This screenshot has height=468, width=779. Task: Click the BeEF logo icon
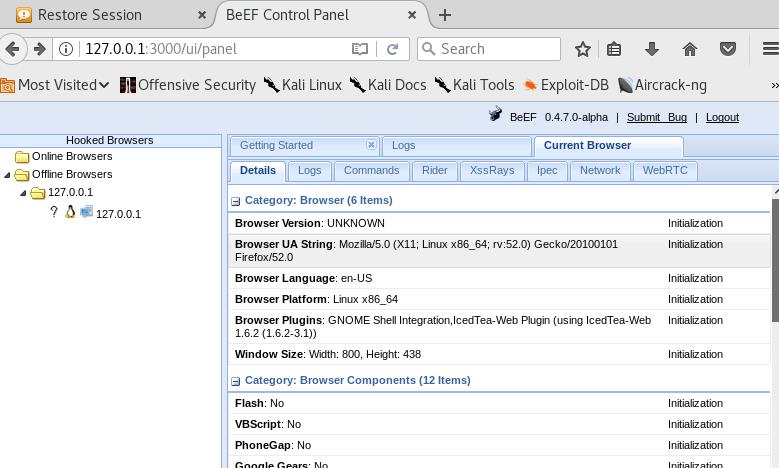pyautogui.click(x=495, y=114)
